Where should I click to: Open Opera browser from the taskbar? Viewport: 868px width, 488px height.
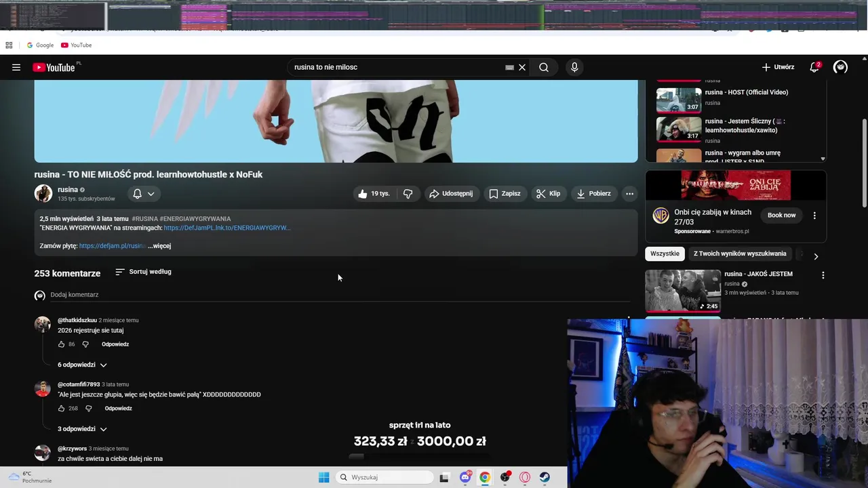tap(525, 477)
